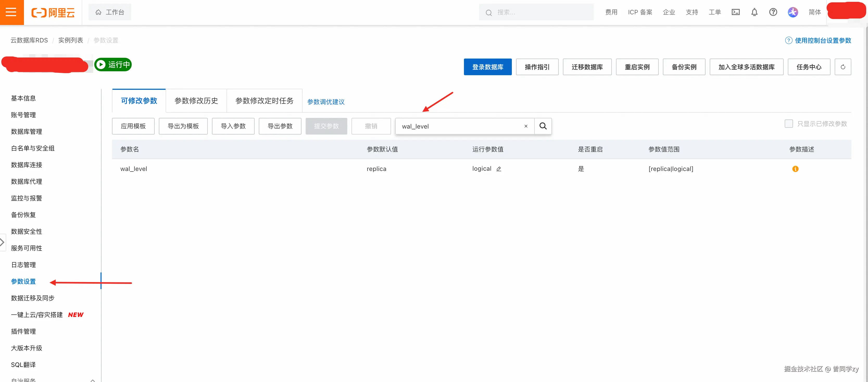Open the notifications bell
Image resolution: width=868 pixels, height=382 pixels.
pyautogui.click(x=754, y=12)
